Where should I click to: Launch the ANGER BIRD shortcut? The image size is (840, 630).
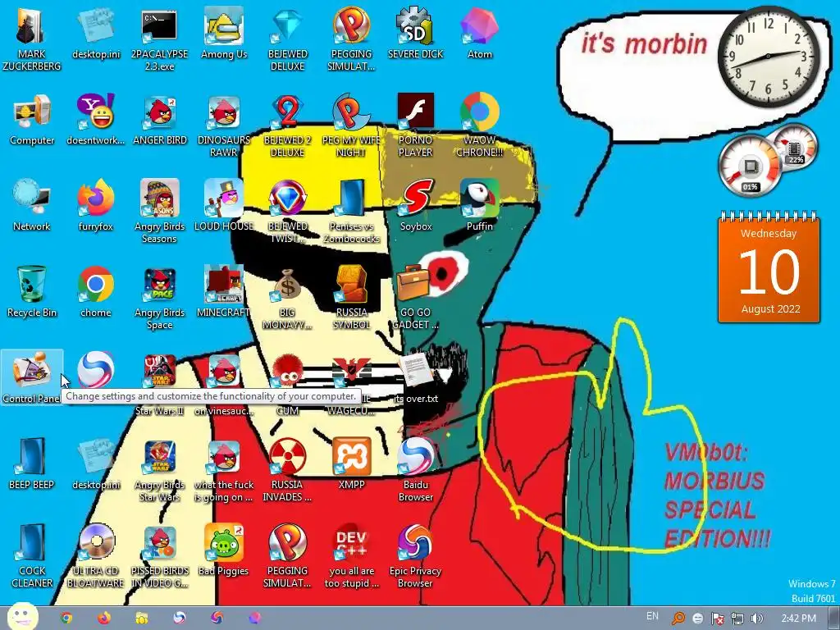(159, 119)
